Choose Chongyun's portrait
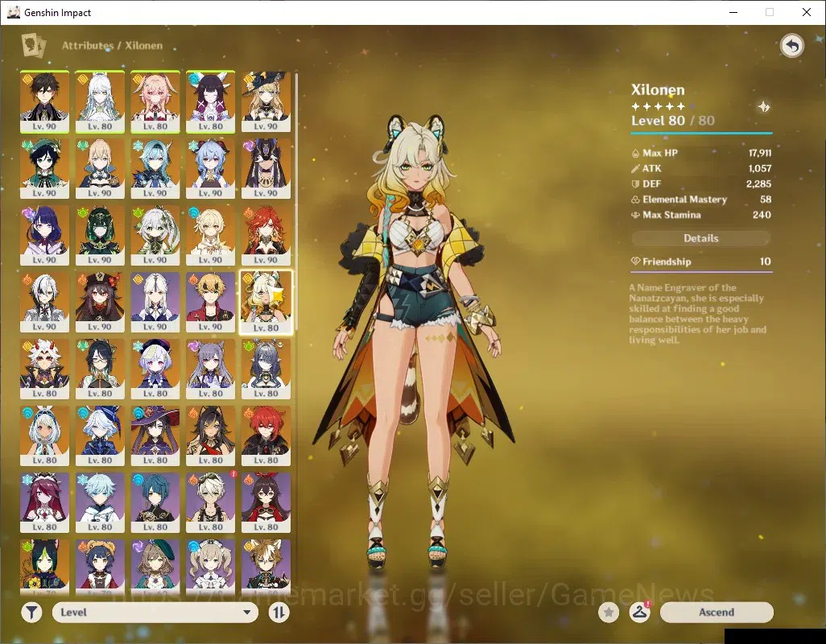Viewport: 826px width, 644px height. click(100, 503)
